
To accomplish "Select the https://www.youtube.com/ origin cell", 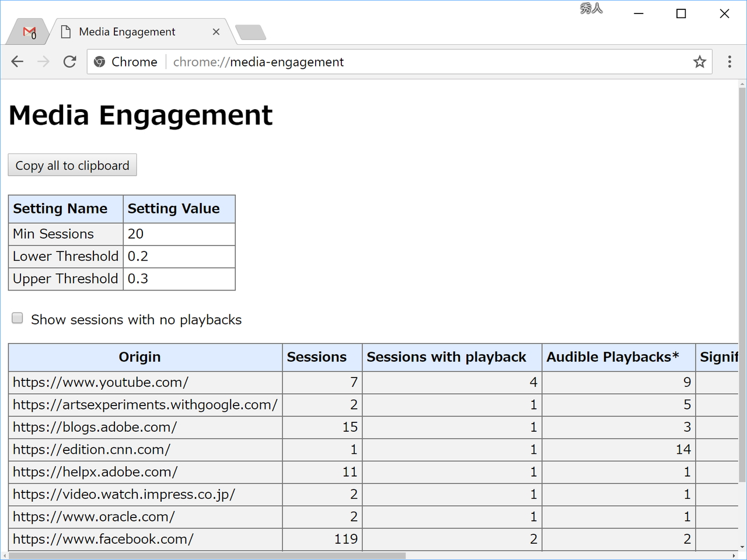I will (100, 382).
